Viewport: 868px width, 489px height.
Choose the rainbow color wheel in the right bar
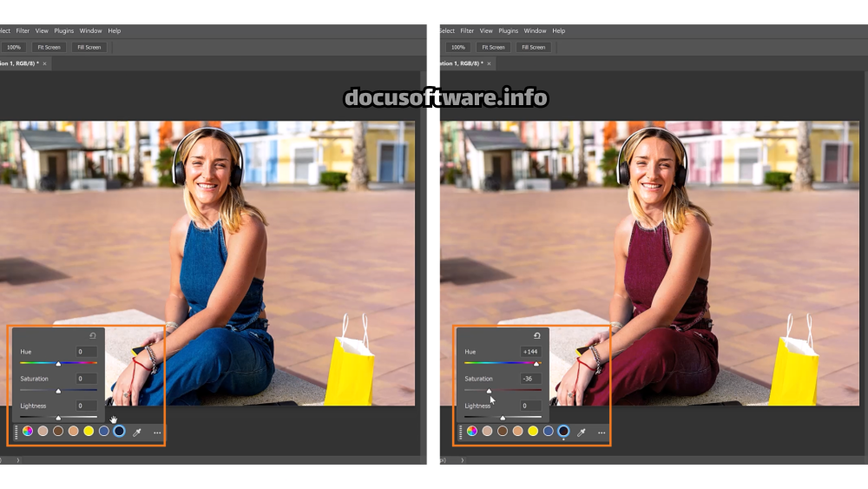(x=472, y=431)
